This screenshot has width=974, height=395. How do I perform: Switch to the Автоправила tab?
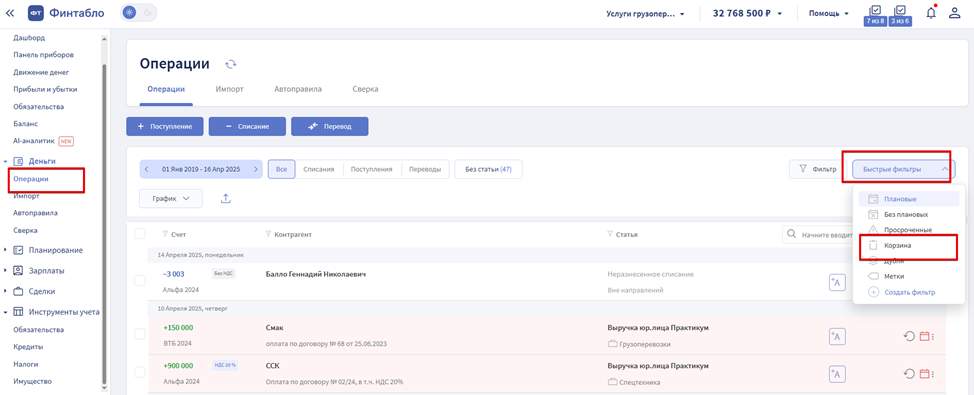pyautogui.click(x=298, y=89)
